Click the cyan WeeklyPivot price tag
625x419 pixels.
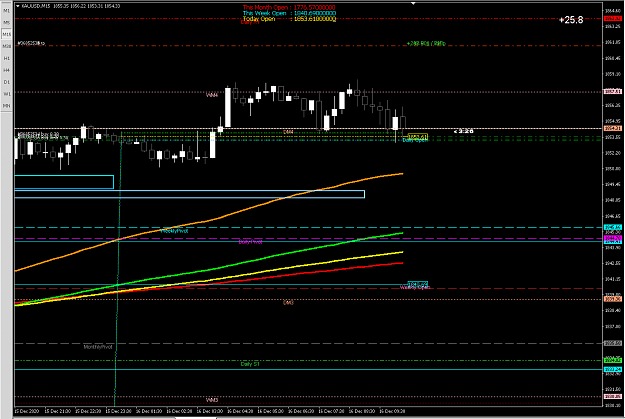pos(613,228)
